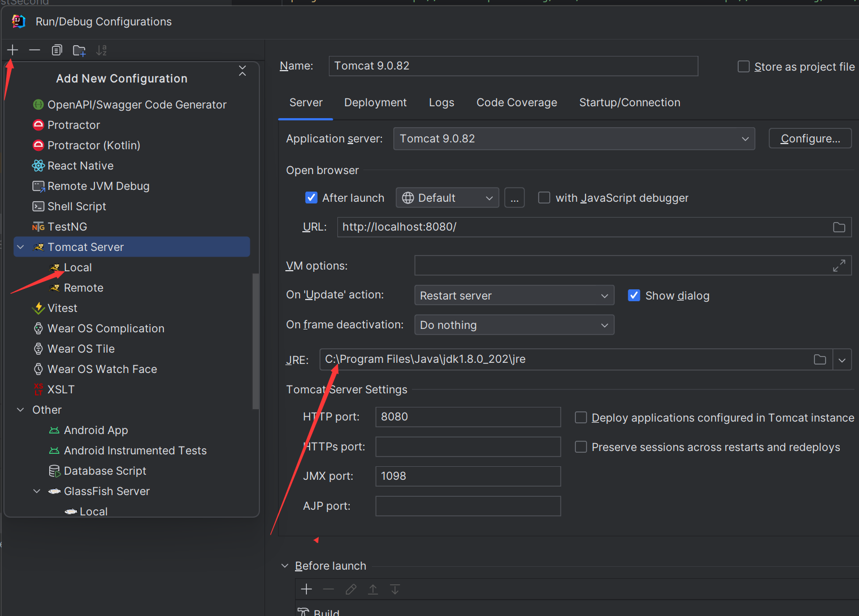This screenshot has width=859, height=616.
Task: Switch to the Server tab
Action: point(306,103)
